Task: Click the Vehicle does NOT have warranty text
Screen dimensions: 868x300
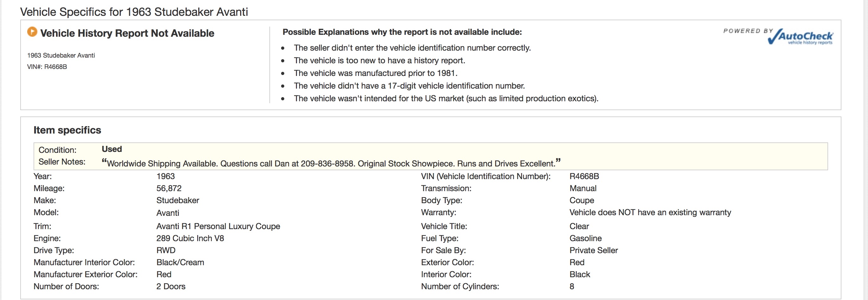Action: (650, 212)
